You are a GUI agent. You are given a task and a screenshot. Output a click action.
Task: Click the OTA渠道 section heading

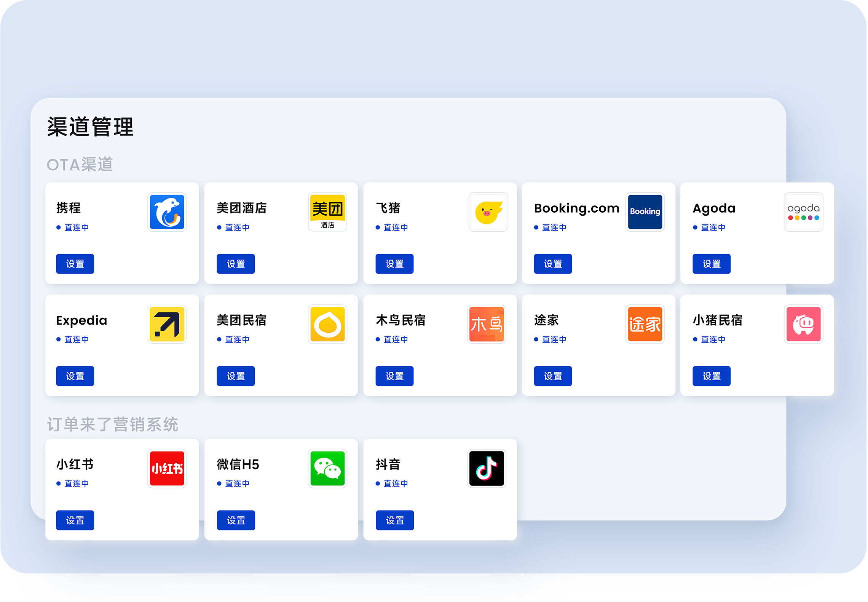click(80, 165)
